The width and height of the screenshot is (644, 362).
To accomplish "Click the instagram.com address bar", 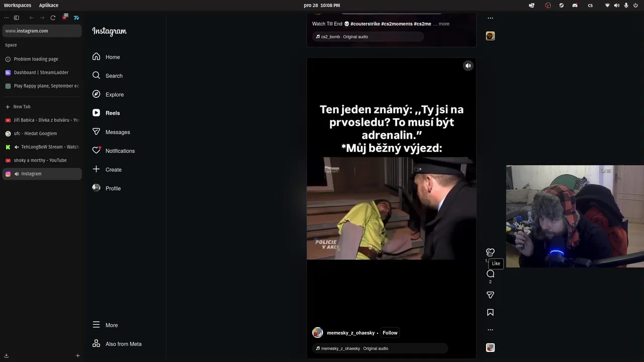I will tap(42, 31).
